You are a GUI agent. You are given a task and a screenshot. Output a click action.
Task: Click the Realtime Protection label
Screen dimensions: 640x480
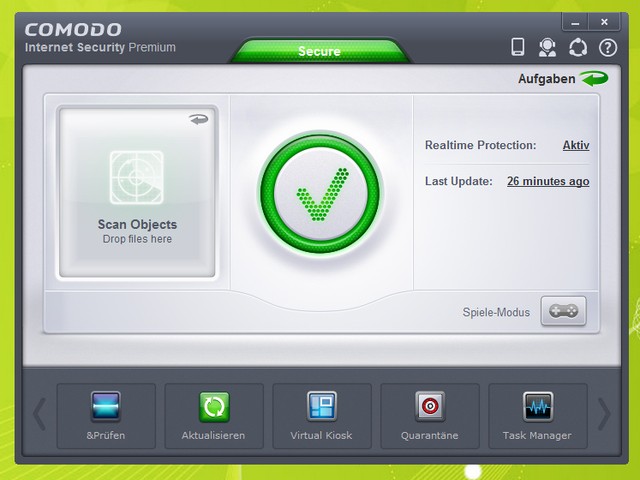tap(480, 145)
